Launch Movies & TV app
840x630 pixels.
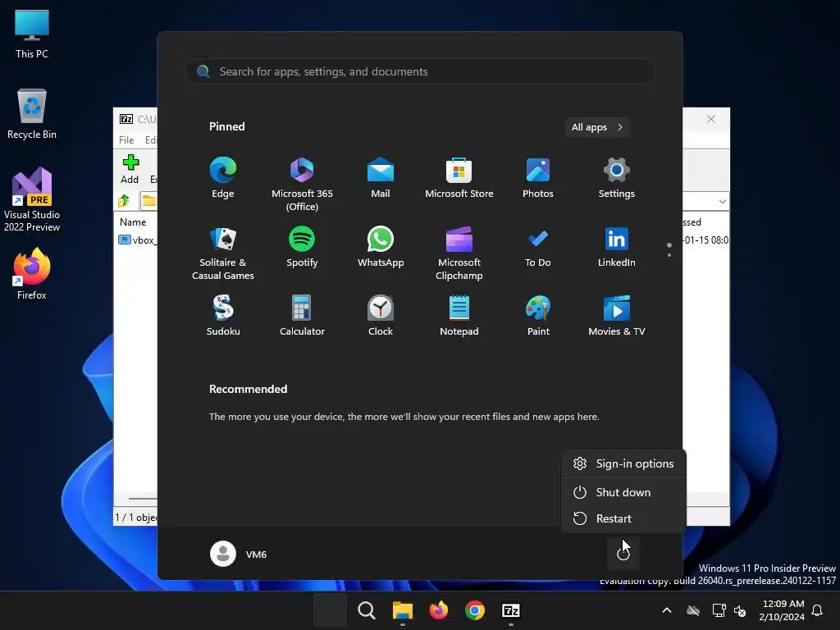[x=617, y=316]
